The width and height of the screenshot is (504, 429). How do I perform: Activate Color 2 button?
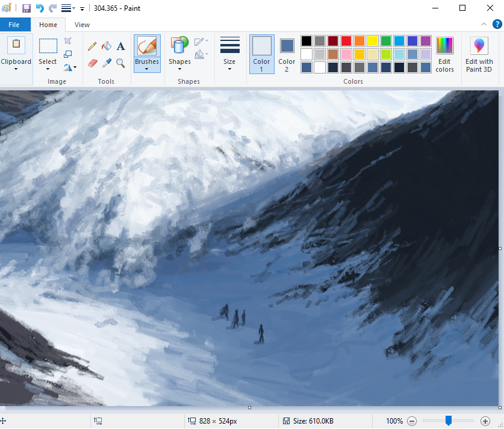point(287,54)
